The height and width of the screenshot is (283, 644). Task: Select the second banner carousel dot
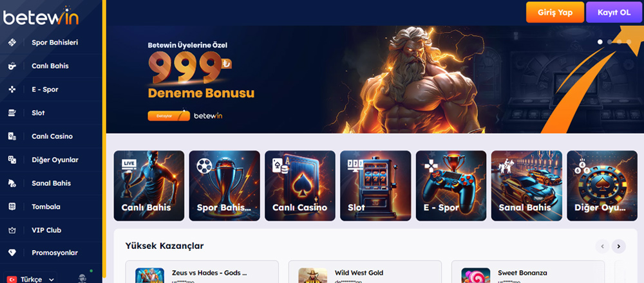610,42
